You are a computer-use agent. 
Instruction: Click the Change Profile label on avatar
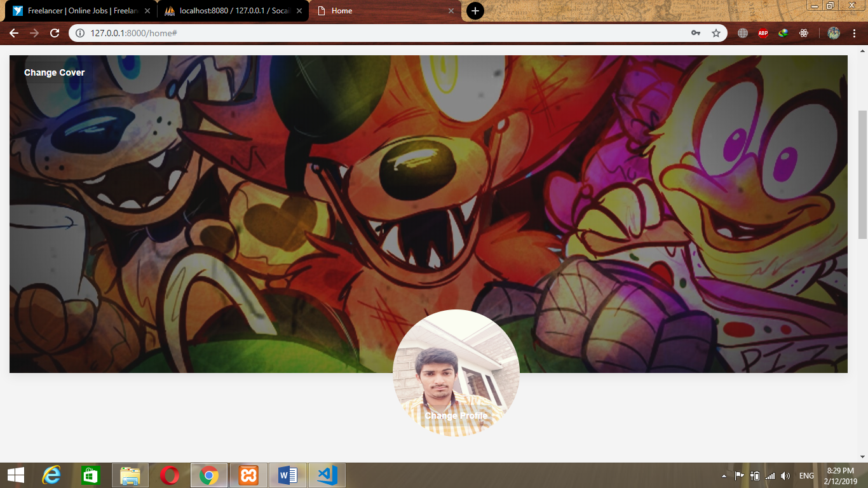pyautogui.click(x=456, y=416)
